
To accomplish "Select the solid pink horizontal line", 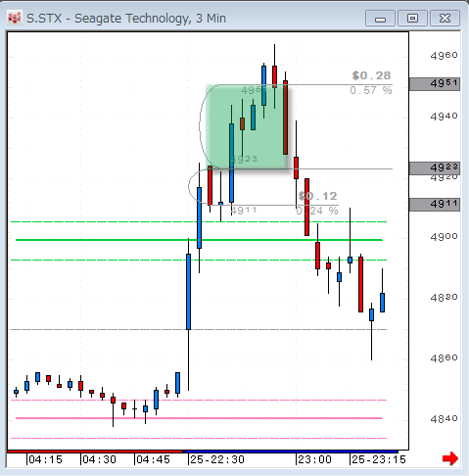I will (199, 418).
